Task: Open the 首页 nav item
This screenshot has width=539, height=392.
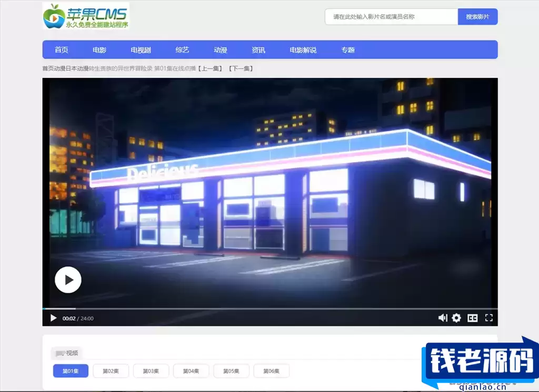Action: (x=62, y=50)
